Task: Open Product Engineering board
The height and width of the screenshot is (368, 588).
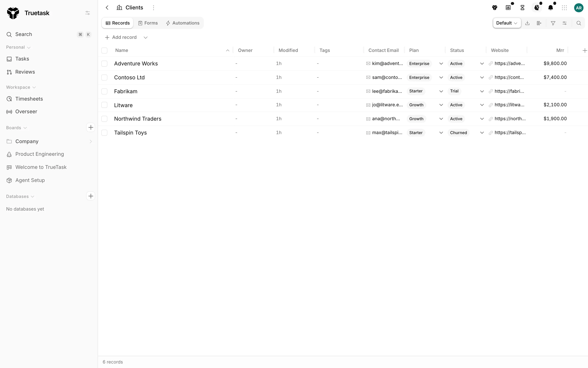Action: coord(49,154)
